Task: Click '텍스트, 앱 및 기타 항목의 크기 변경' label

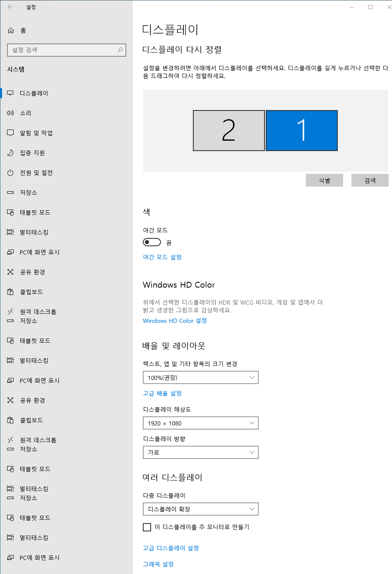Action: tap(190, 364)
